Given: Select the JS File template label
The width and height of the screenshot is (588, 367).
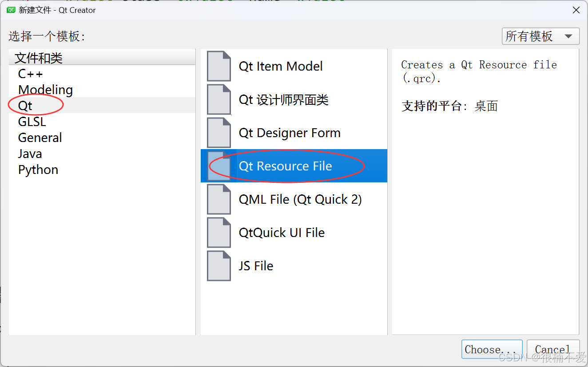Looking at the screenshot, I should click(256, 266).
